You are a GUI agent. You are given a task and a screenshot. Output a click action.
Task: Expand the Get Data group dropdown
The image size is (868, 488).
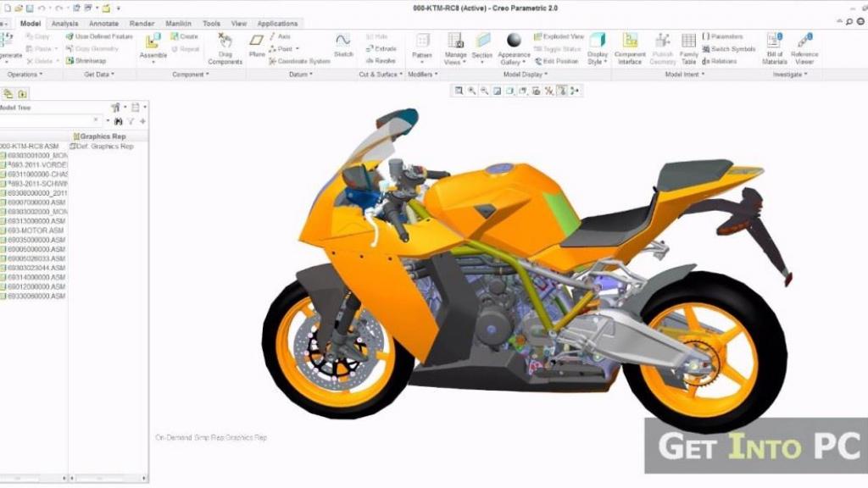click(99, 75)
